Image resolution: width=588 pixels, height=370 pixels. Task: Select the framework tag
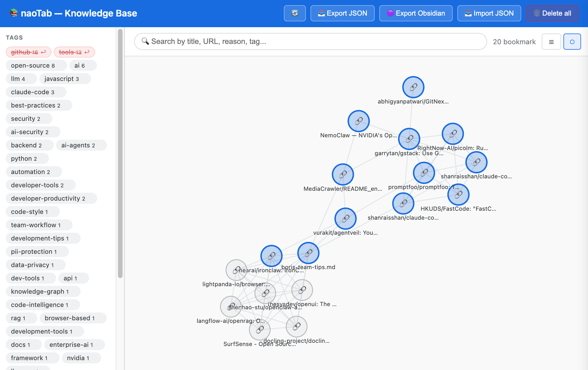(x=33, y=358)
